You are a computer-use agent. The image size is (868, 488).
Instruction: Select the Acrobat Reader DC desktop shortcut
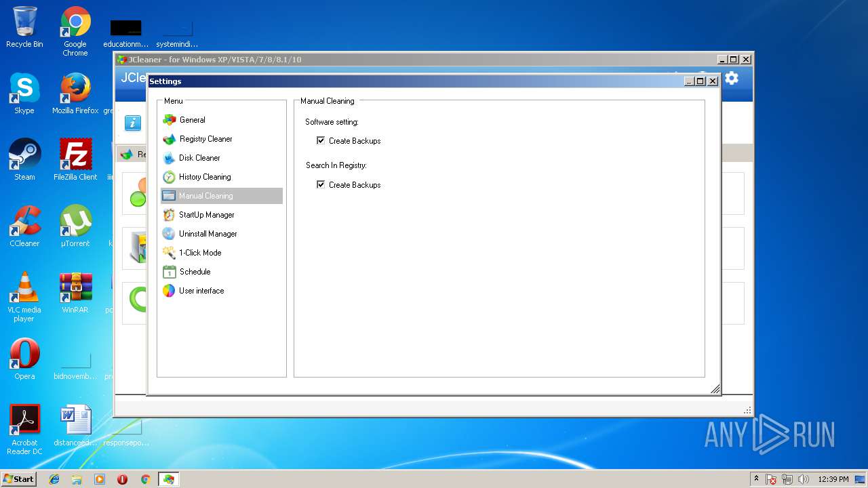[24, 430]
